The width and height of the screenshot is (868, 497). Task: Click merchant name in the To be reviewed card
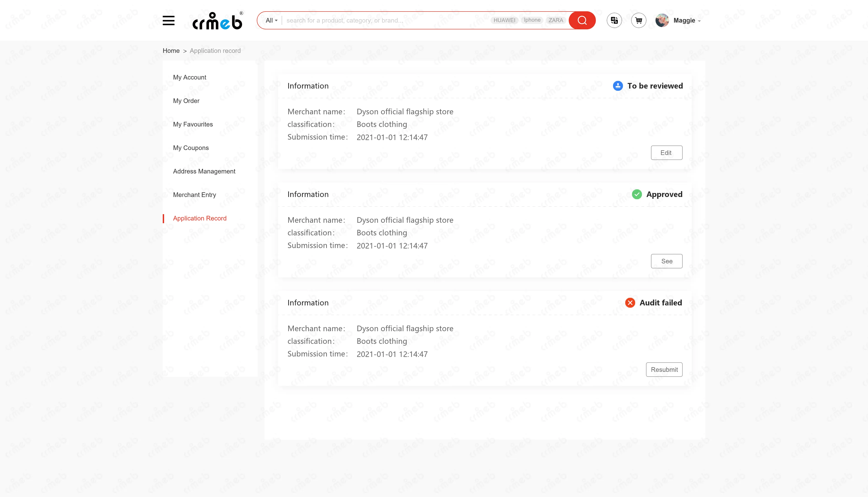click(405, 112)
